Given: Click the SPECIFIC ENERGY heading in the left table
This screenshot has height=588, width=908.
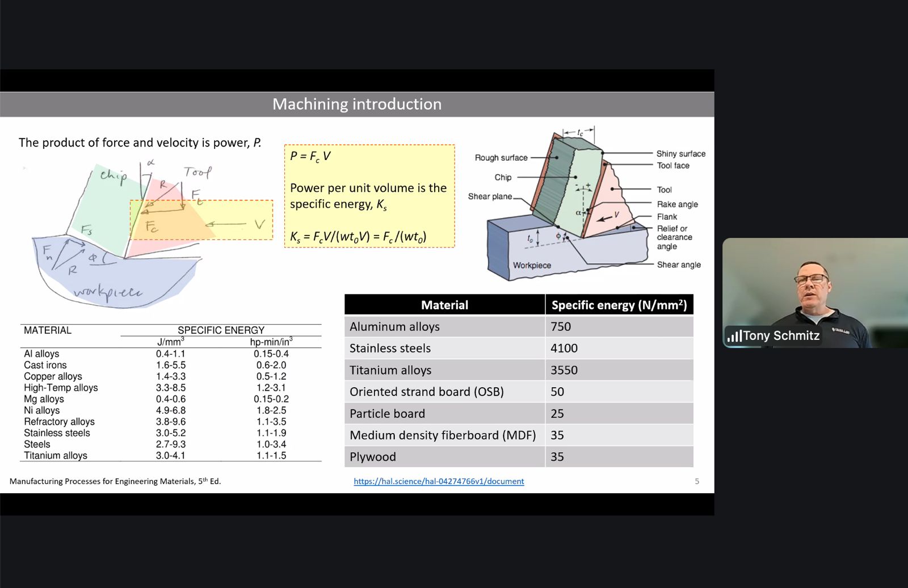Looking at the screenshot, I should (221, 330).
